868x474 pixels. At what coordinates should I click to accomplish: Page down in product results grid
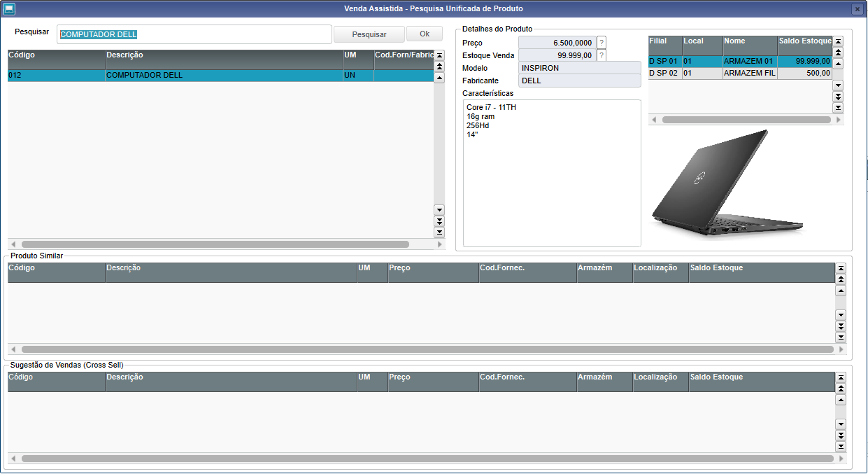tap(439, 221)
